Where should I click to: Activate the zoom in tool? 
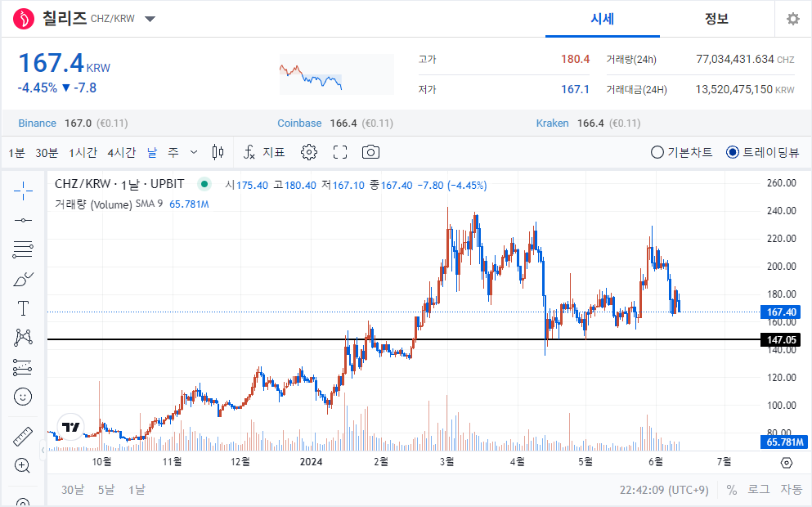tap(22, 465)
